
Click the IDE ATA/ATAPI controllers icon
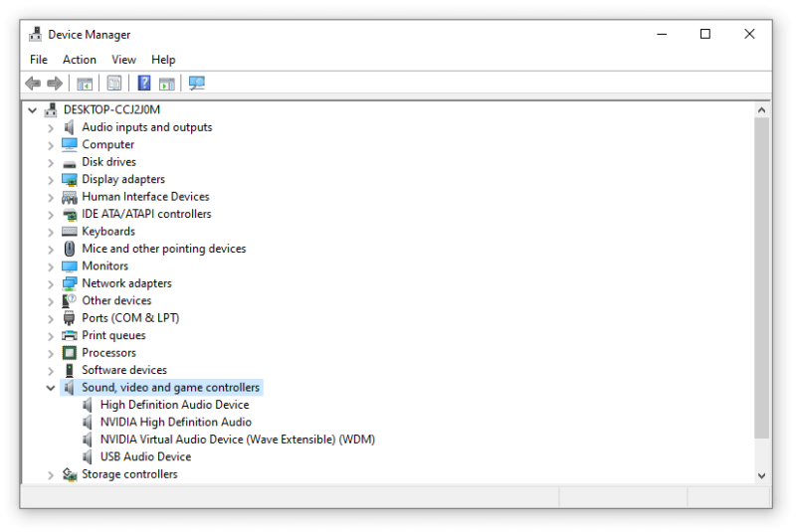pyautogui.click(x=69, y=214)
